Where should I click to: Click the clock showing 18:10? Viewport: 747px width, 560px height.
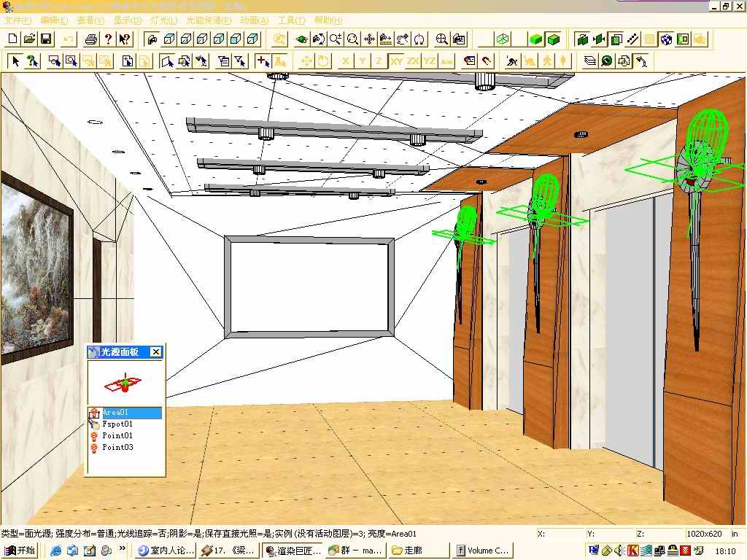(x=725, y=551)
